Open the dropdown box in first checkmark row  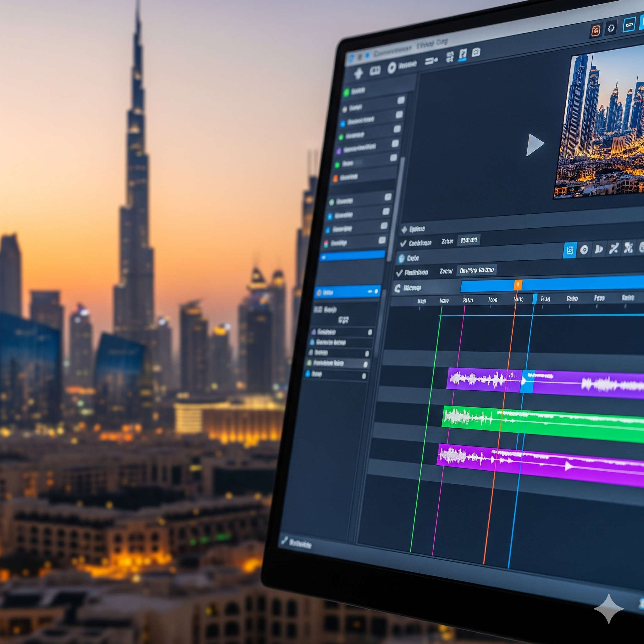[x=469, y=240]
